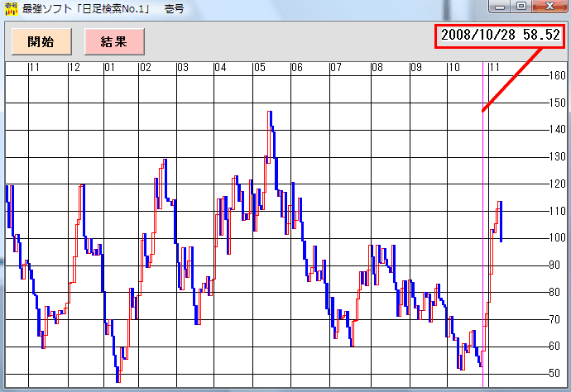Click the month label 01 on the top axis
This screenshot has height=392, width=571.
pyautogui.click(x=109, y=68)
